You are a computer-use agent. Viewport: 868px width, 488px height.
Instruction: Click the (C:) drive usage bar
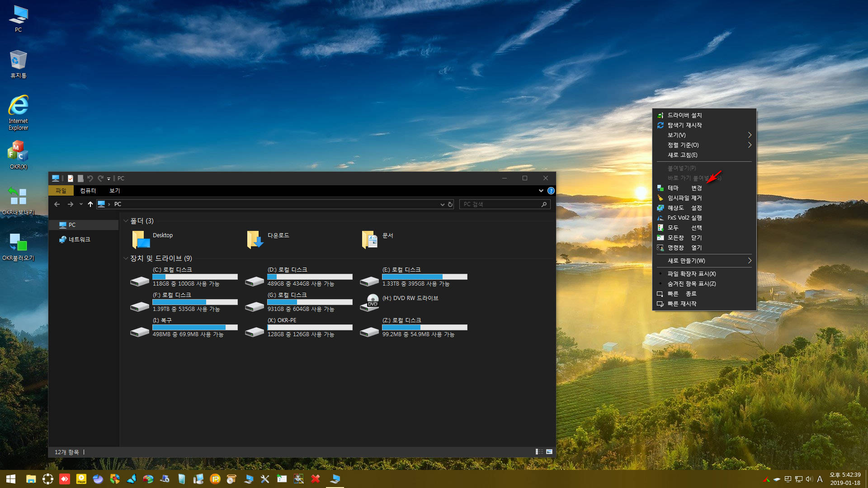[x=195, y=277]
